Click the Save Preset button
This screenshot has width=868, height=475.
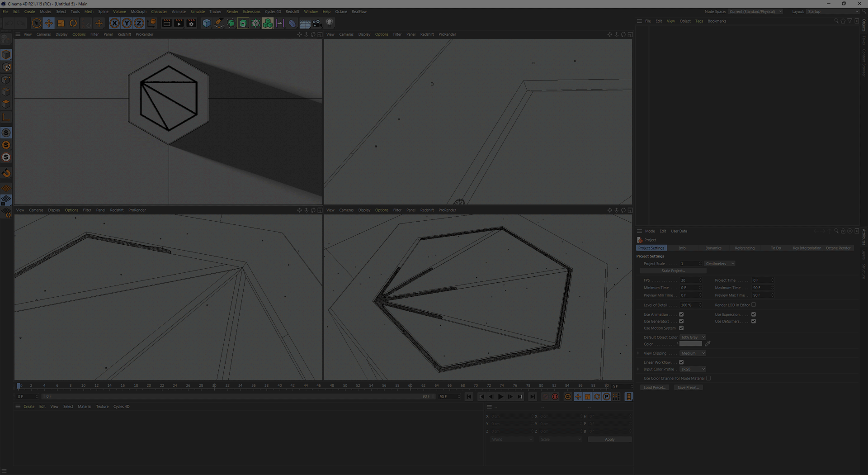[688, 388]
